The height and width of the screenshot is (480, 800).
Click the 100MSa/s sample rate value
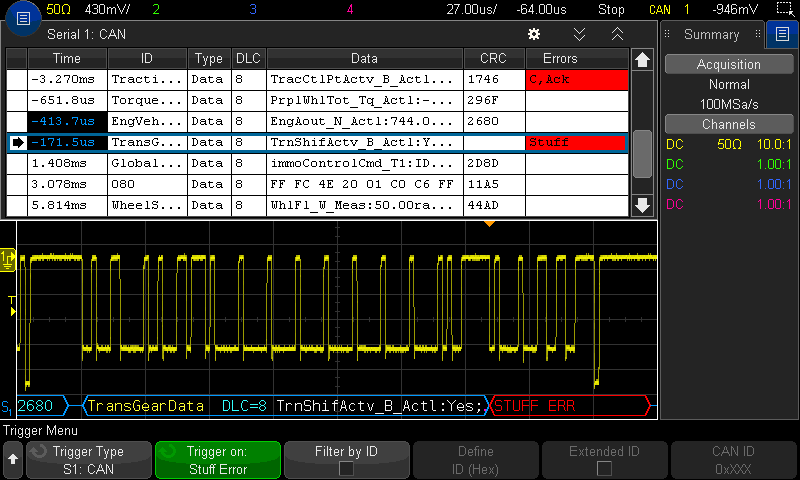729,105
